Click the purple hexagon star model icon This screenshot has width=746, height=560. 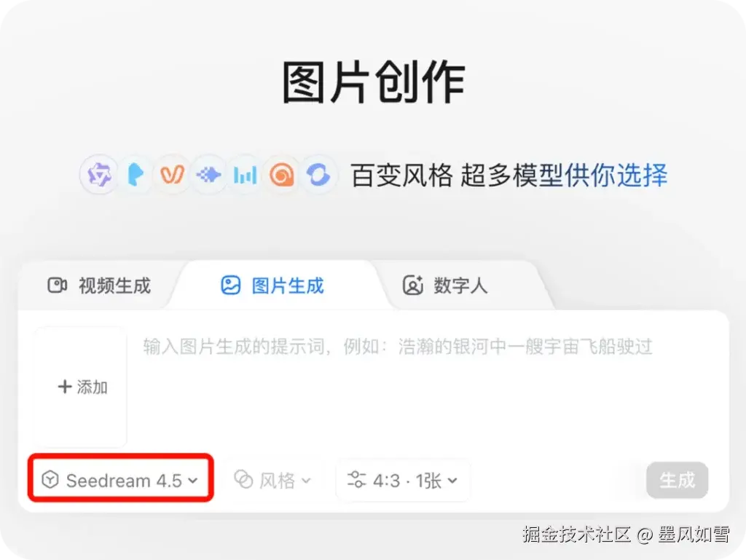point(98,175)
